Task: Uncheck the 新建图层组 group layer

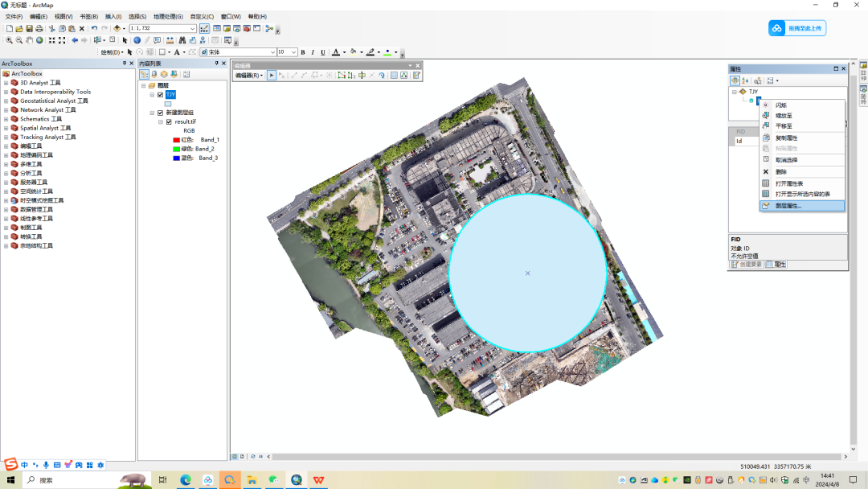Action: [x=161, y=113]
